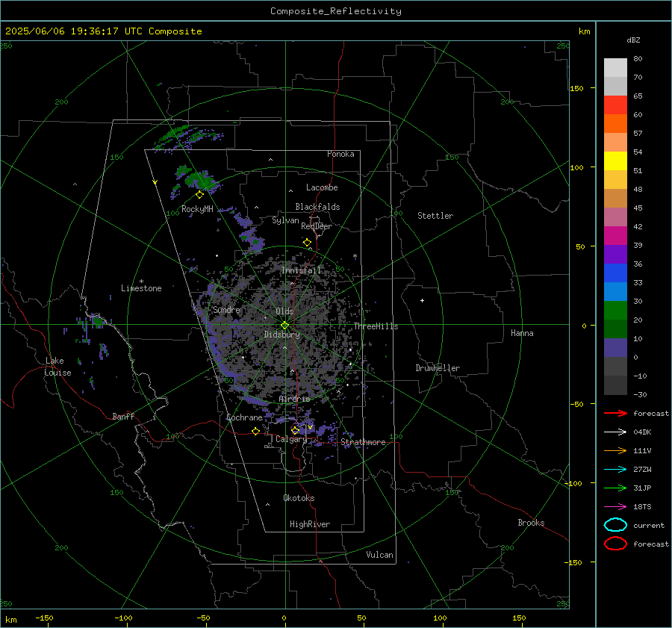Click the '04DK' legend text
Viewport: 672px width, 628px height.
point(642,432)
